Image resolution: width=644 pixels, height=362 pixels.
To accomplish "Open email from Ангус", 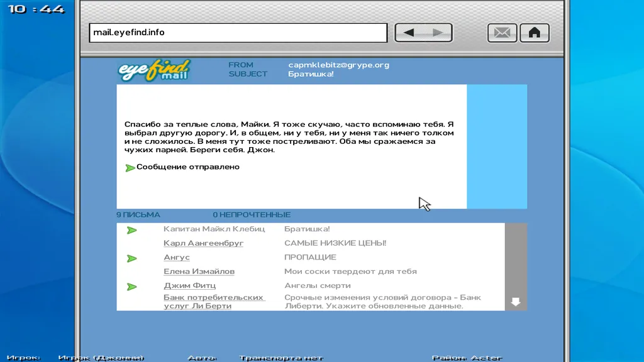I will [x=177, y=257].
